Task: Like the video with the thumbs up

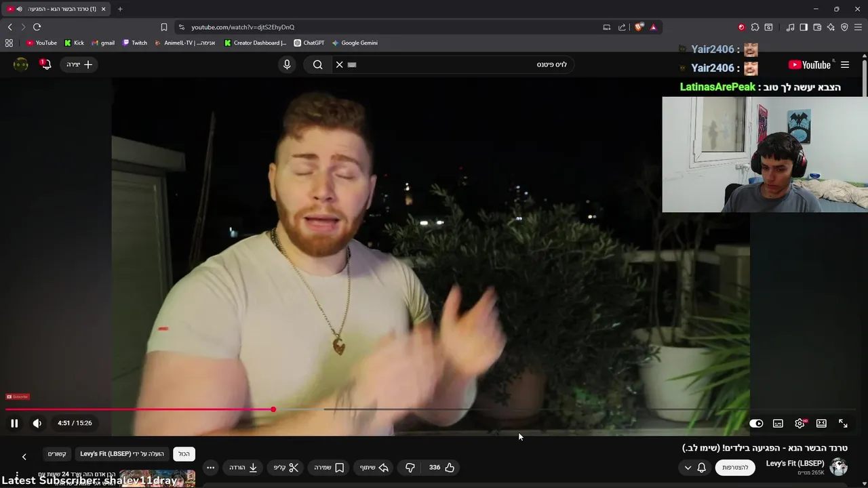Action: (x=441, y=467)
